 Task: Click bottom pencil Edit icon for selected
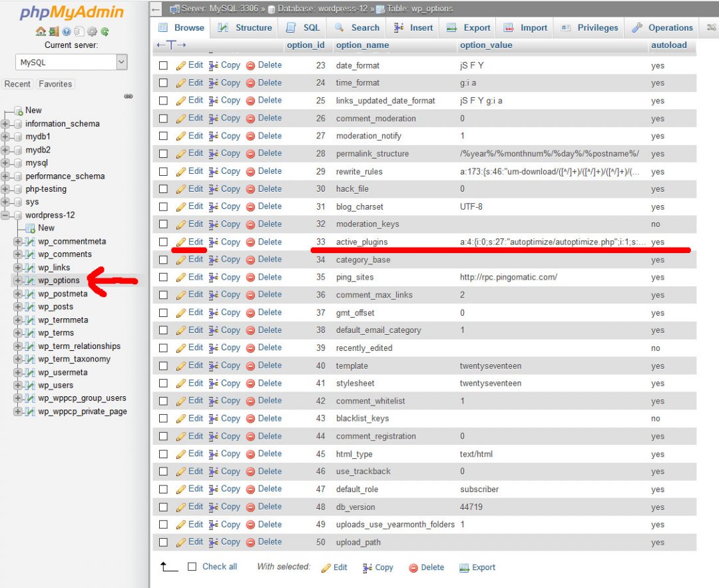tap(326, 568)
